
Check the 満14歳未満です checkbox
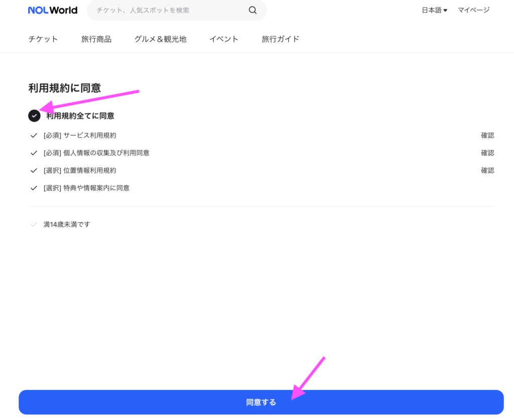(34, 224)
